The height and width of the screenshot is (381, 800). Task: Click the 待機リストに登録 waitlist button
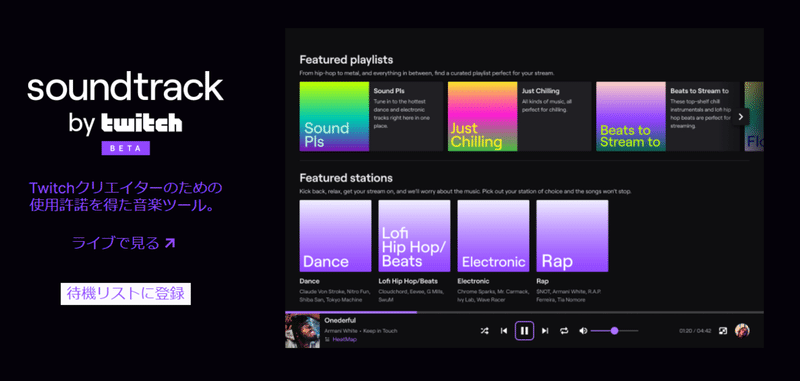coord(126,294)
